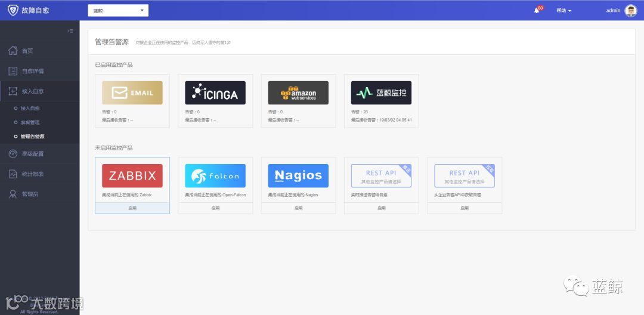
Task: Open 高级配置 gauge icon in sidebar
Action: coord(13,153)
